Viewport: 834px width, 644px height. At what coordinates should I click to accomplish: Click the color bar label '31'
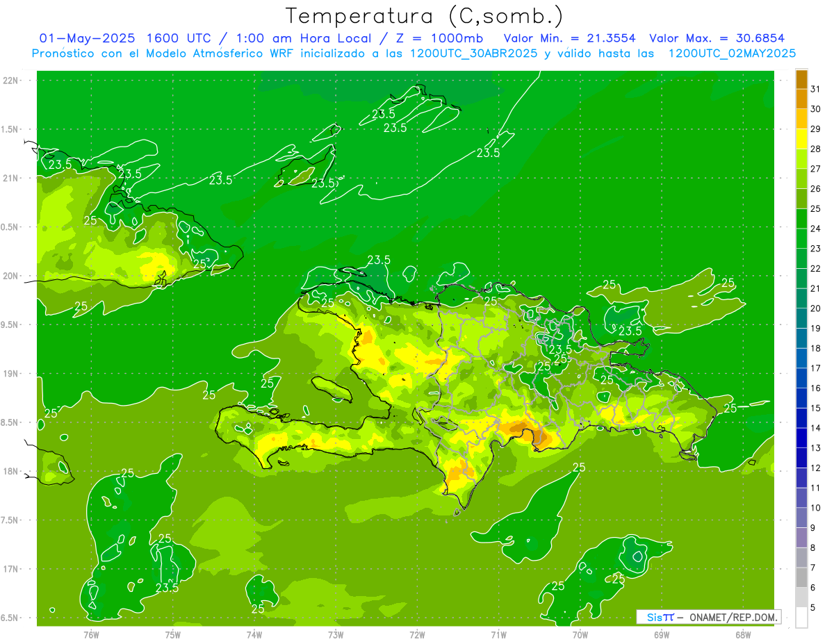[816, 89]
